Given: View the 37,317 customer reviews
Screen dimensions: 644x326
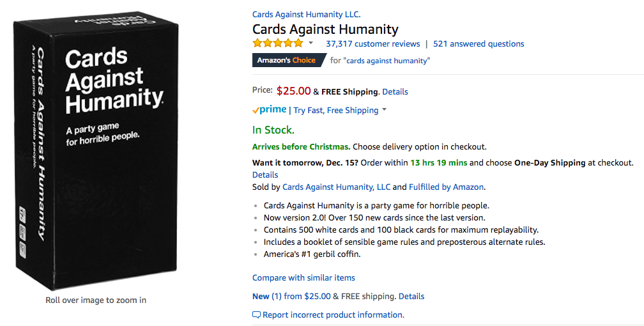Looking at the screenshot, I should tap(372, 43).
